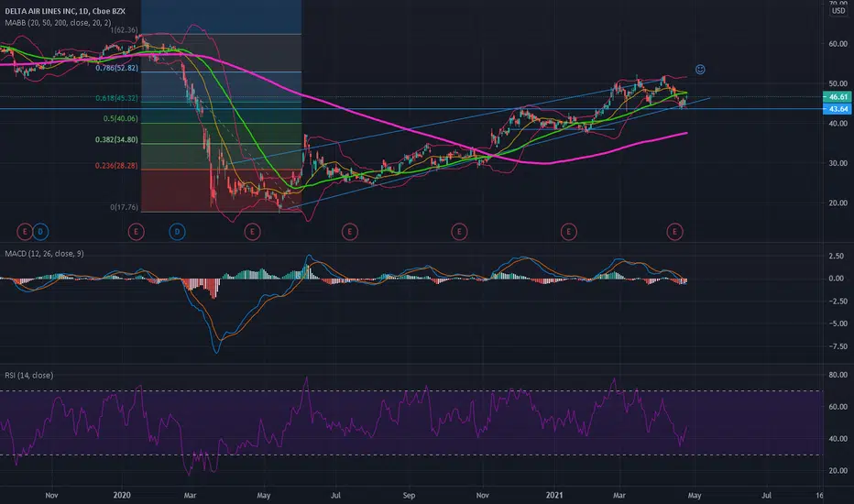Click the USD currency label
This screenshot has width=854, height=504.
[x=838, y=11]
